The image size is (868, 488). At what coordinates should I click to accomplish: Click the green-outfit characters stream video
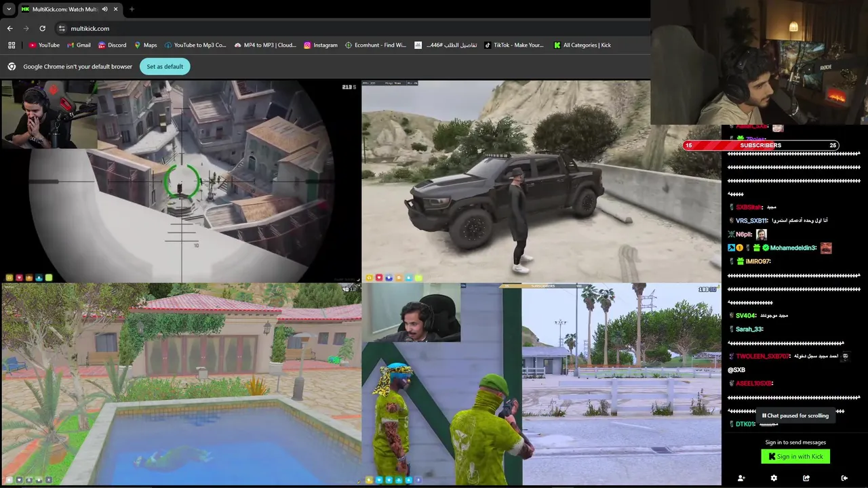[x=541, y=384]
